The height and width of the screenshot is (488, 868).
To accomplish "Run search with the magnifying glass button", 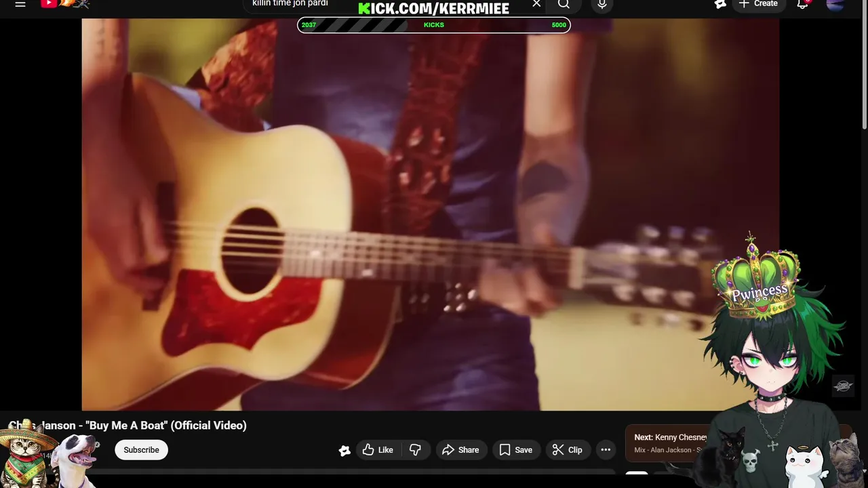I will click(564, 4).
